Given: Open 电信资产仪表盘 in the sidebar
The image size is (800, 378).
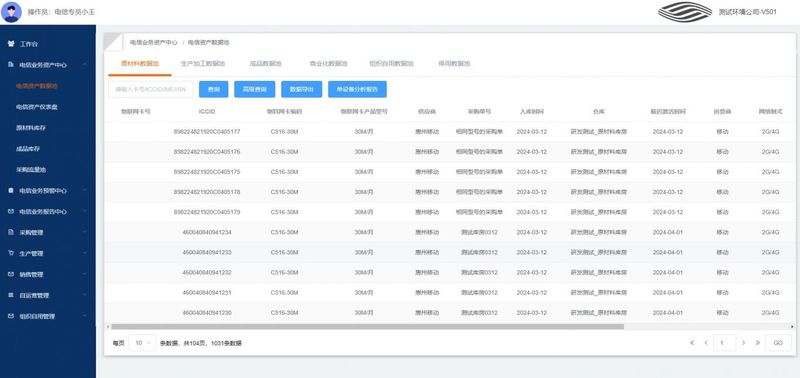Looking at the screenshot, I should [37, 107].
